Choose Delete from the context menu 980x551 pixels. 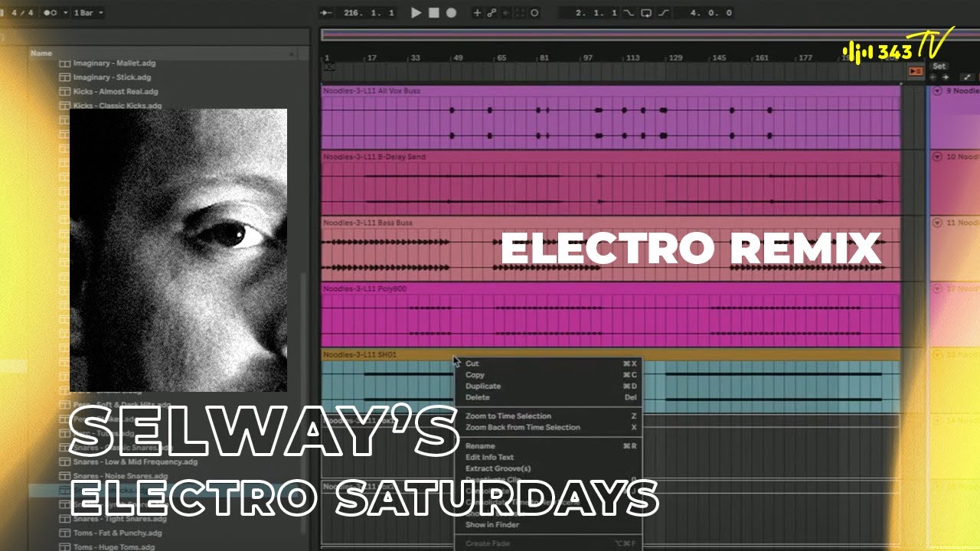click(x=548, y=397)
